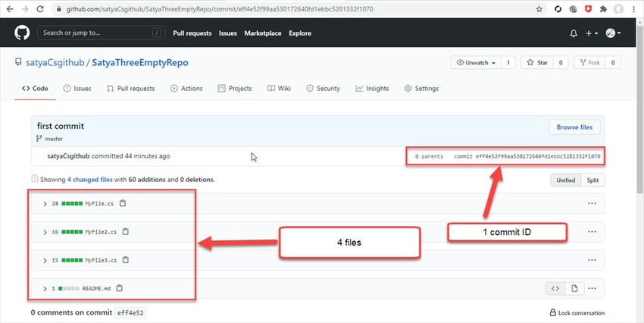Open the Unwatch dropdown

pos(476,62)
